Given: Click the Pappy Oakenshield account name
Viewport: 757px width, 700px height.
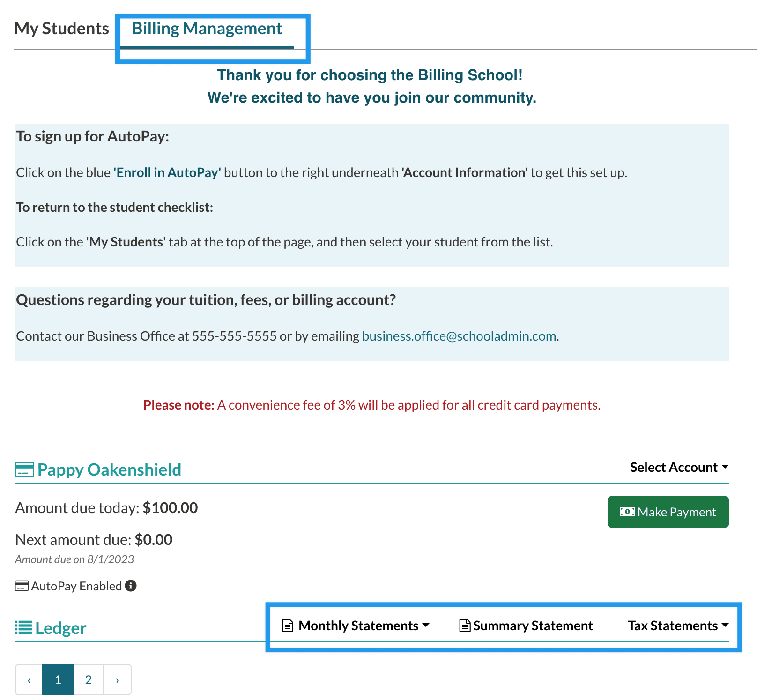Looking at the screenshot, I should click(109, 469).
